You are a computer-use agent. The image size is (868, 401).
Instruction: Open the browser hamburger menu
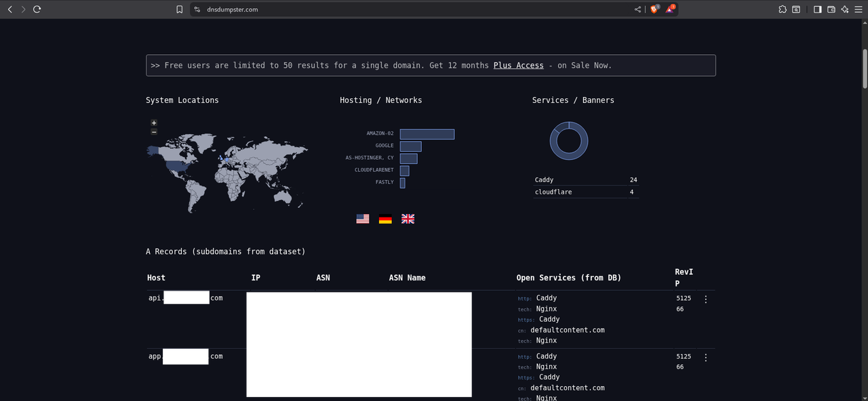coord(859,9)
